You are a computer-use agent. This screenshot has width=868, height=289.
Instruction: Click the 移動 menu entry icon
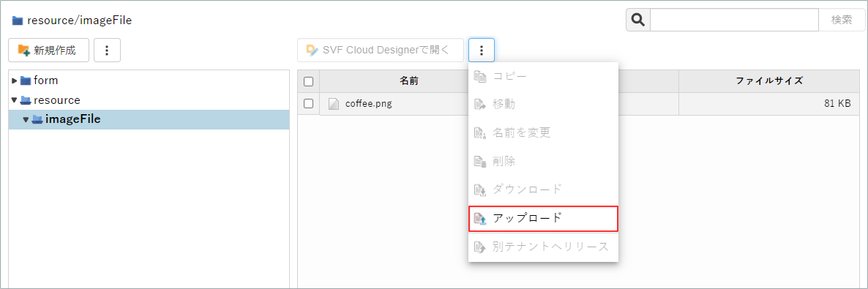point(480,104)
